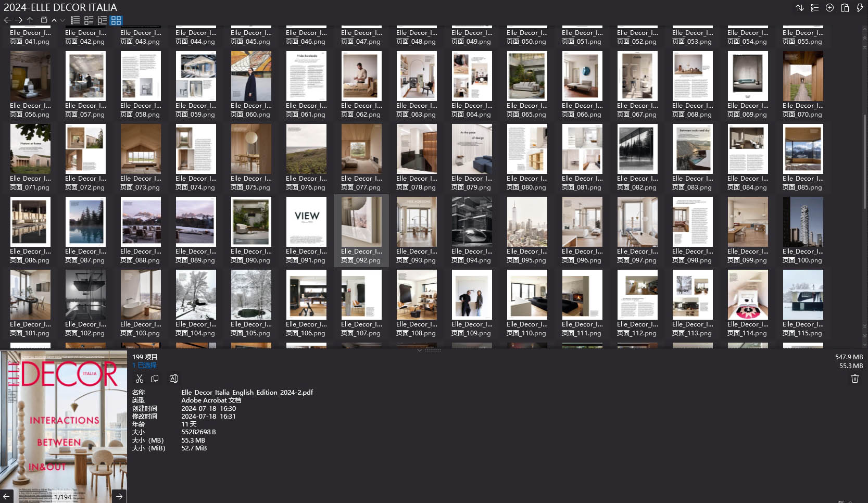
Task: Activate the lightning quick-actions icon
Action: point(860,8)
